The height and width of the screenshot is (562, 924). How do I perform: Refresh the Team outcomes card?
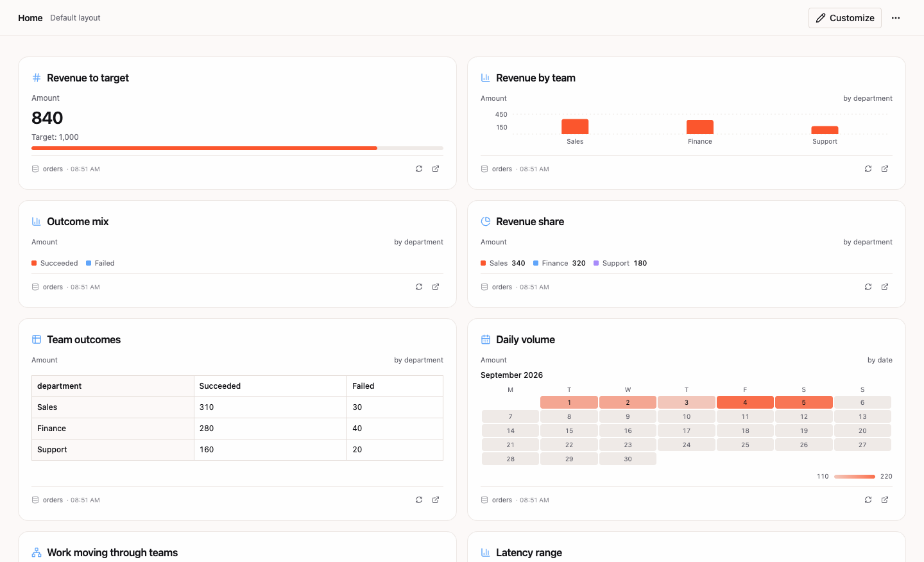click(419, 500)
